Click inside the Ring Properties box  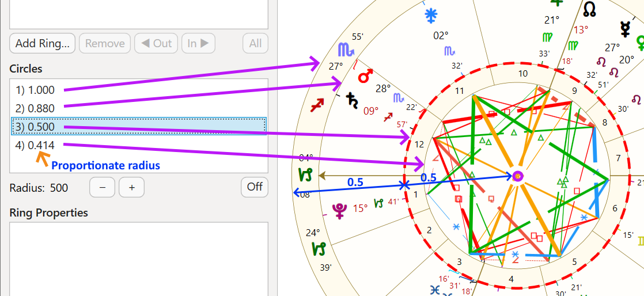click(139, 259)
